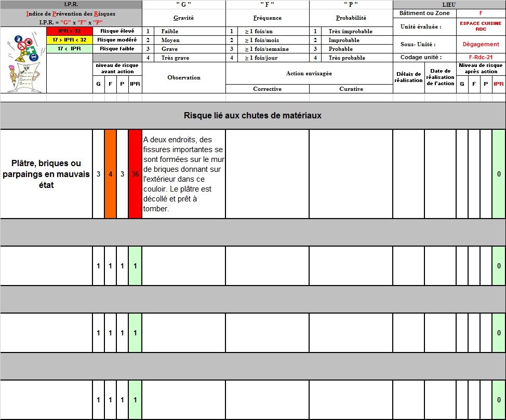This screenshot has width=506, height=420.
Task: Select the "Délais de réalisation" header
Action: pos(408,77)
